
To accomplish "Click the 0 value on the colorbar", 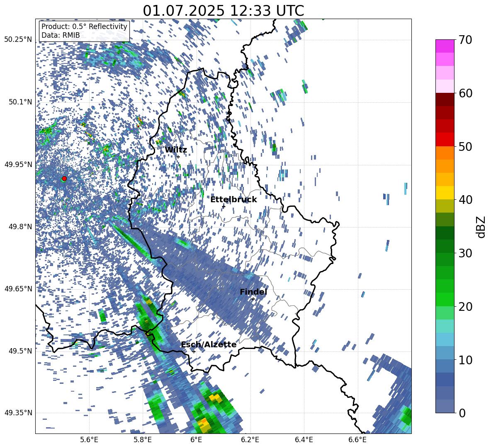I will [x=462, y=413].
